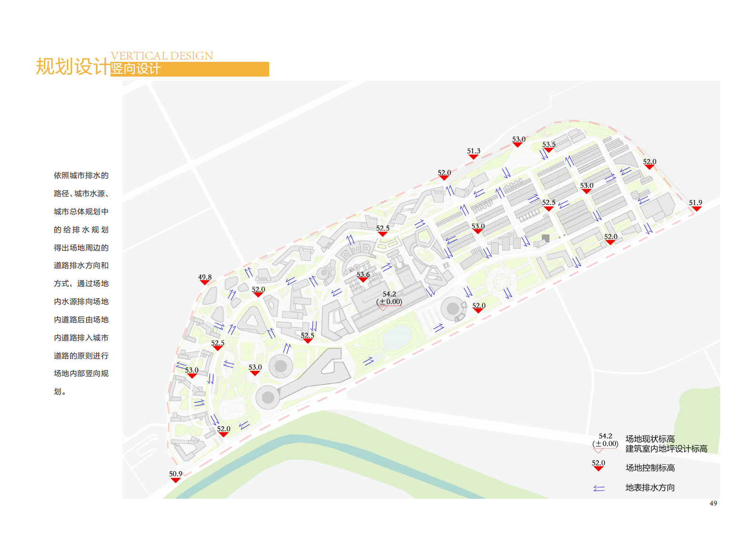
Task: Click the 规划设计 main title
Action: pyautogui.click(x=73, y=67)
